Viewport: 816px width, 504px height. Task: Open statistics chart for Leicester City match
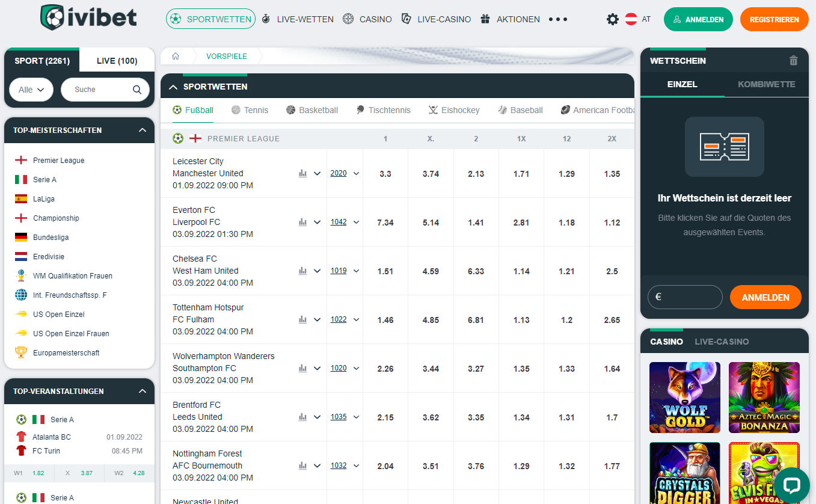(x=302, y=173)
